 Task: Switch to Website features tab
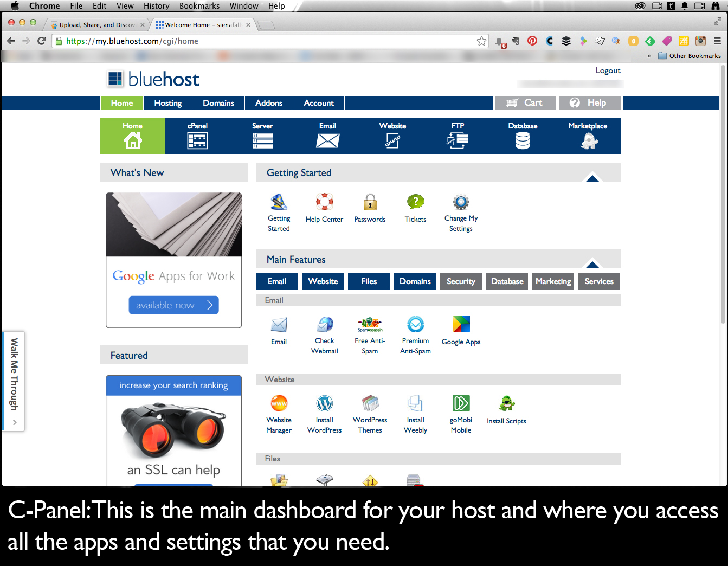(x=323, y=281)
